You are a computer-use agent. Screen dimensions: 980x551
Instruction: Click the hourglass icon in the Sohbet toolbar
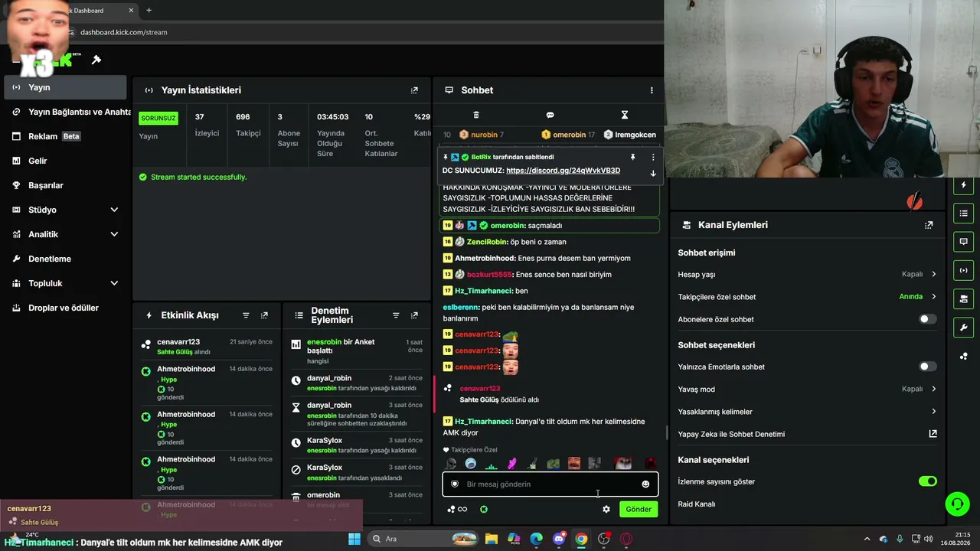(625, 115)
